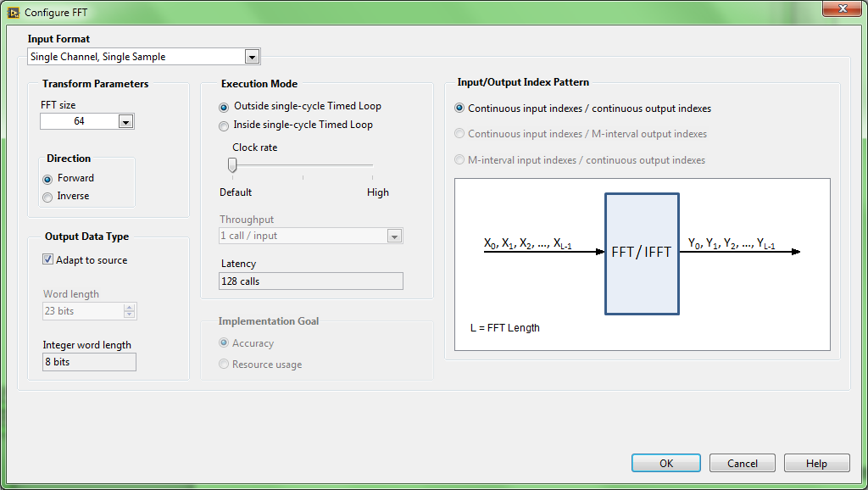Viewport: 868px width, 490px height.
Task: Open the Throughput dropdown arrow
Action: tap(394, 236)
